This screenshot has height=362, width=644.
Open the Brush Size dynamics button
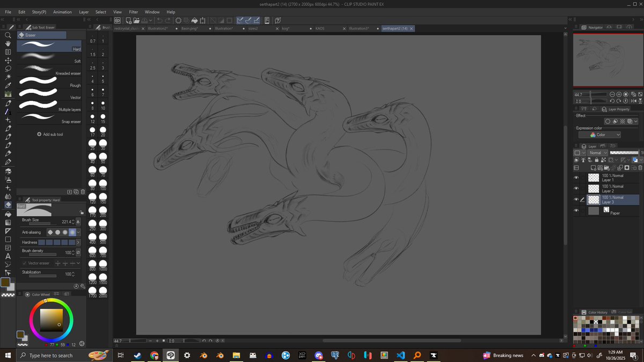click(x=78, y=221)
